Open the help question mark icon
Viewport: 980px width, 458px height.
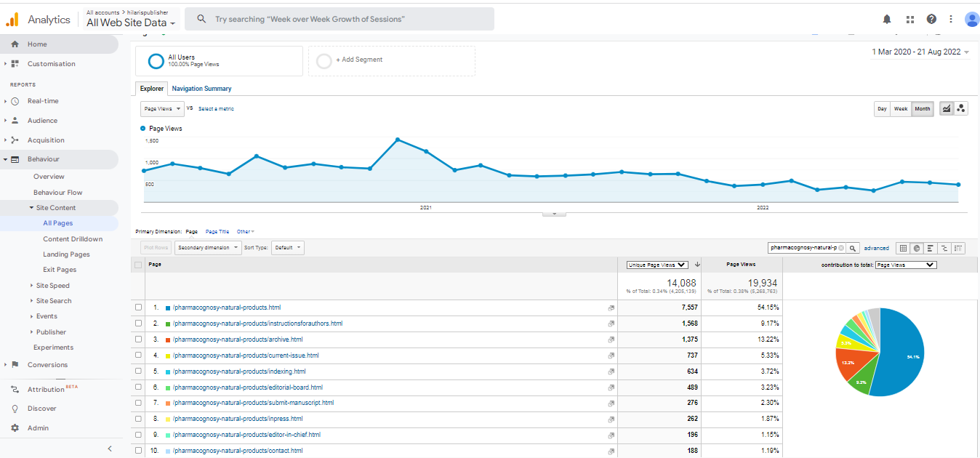pos(931,20)
